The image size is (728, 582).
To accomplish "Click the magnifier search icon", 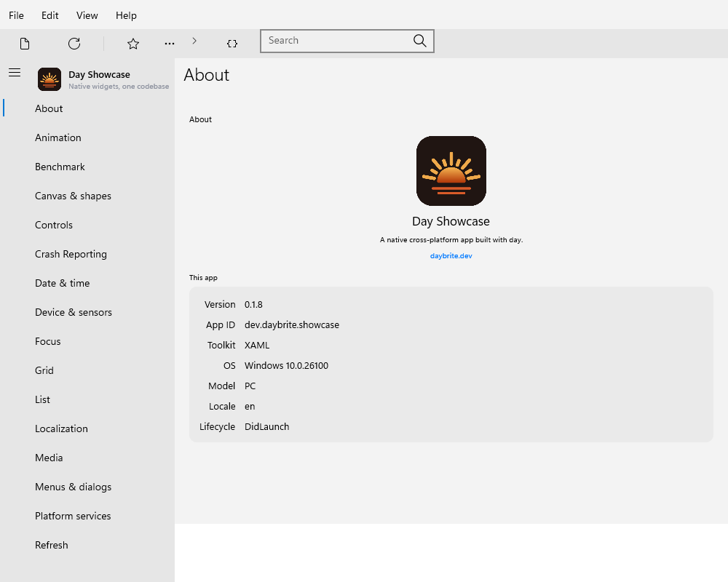I will (420, 41).
